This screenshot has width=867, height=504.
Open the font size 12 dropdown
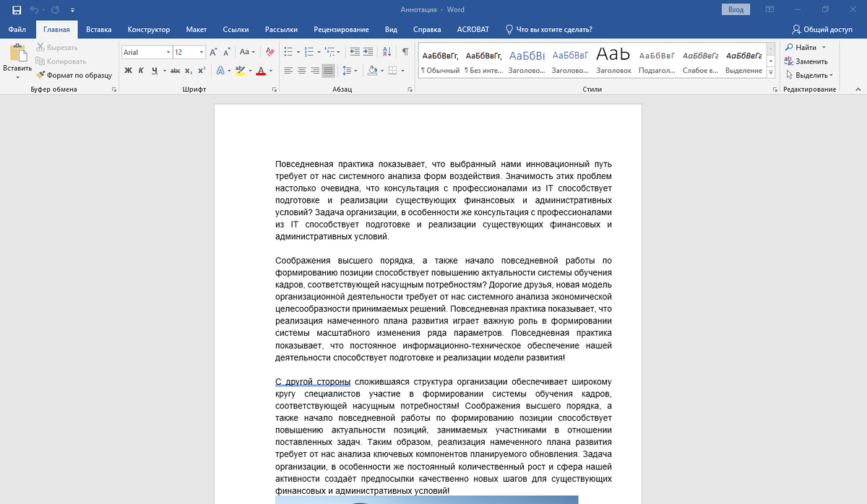pyautogui.click(x=201, y=52)
